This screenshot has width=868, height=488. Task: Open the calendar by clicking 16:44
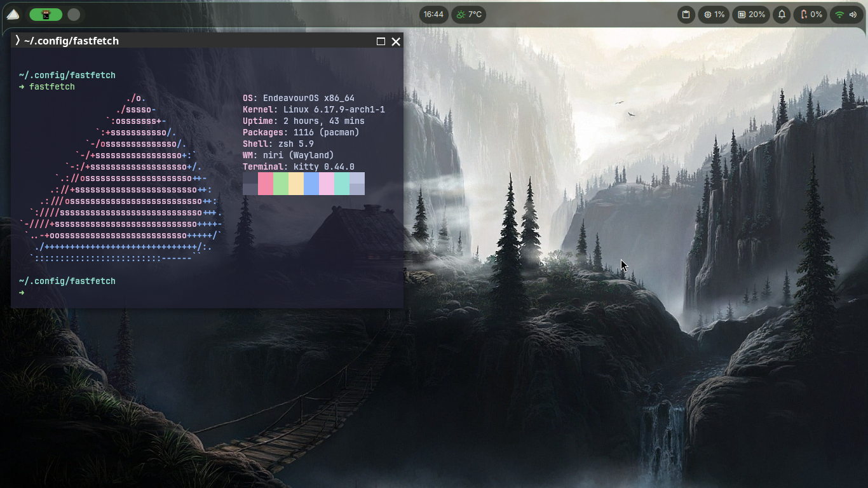click(433, 14)
